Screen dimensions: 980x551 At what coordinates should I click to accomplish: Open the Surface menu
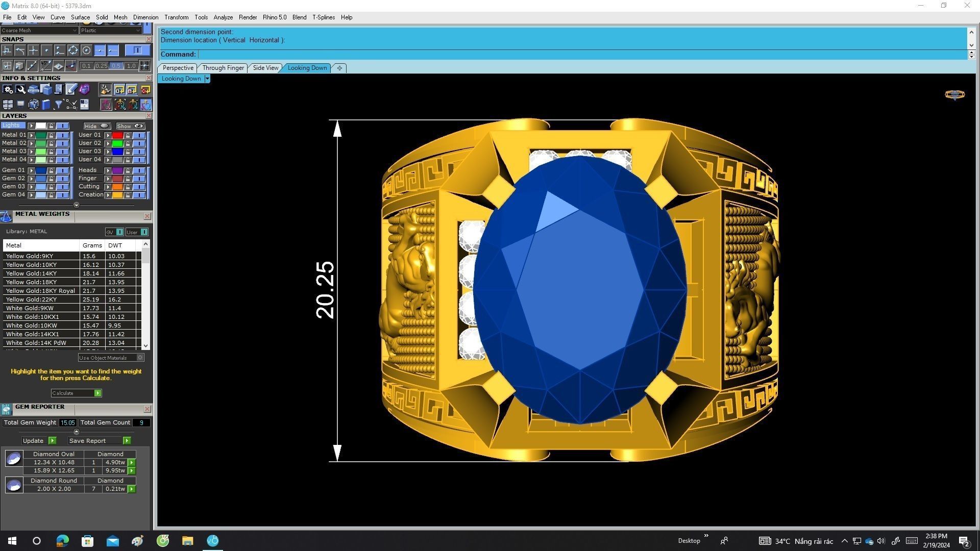80,17
